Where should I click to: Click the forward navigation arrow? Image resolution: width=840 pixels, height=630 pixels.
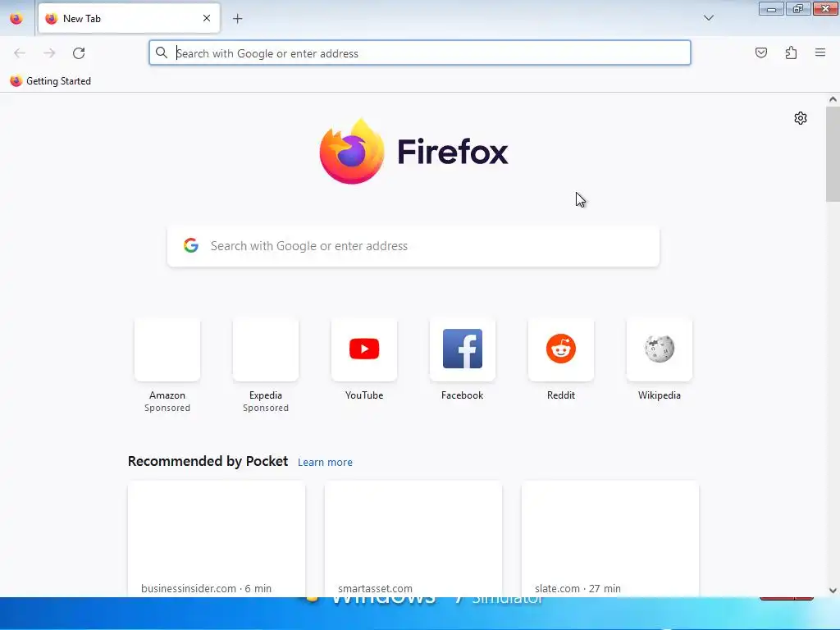(x=49, y=53)
